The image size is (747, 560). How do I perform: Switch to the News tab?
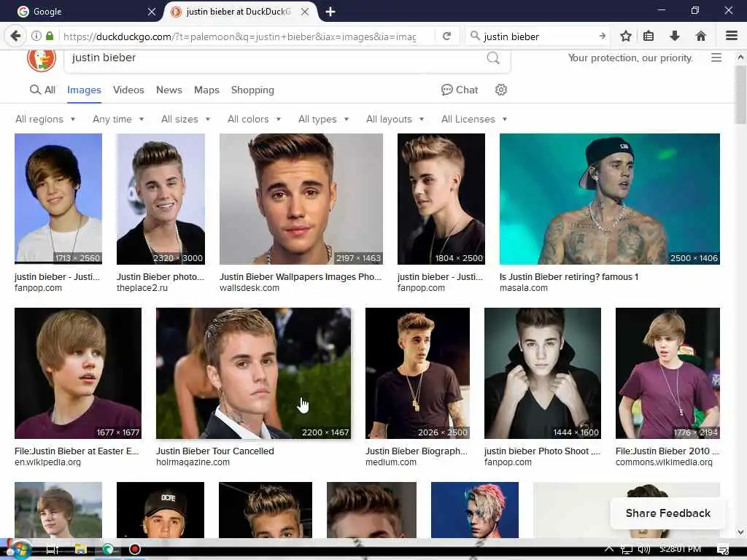coord(169,90)
